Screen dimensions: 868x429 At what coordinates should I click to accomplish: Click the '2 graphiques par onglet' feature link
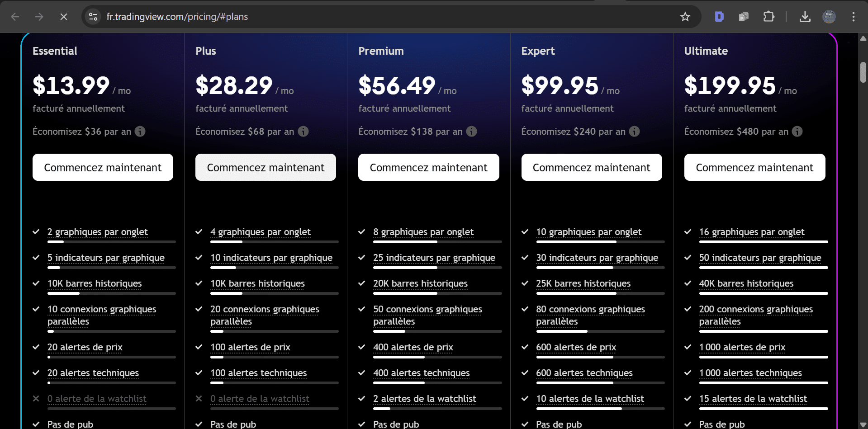click(x=97, y=232)
